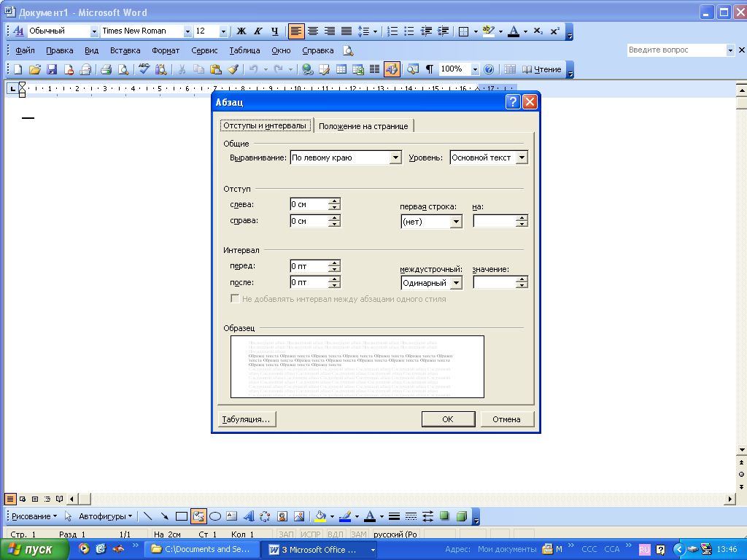Print the document with the printer icon
The image size is (747, 560).
click(106, 69)
